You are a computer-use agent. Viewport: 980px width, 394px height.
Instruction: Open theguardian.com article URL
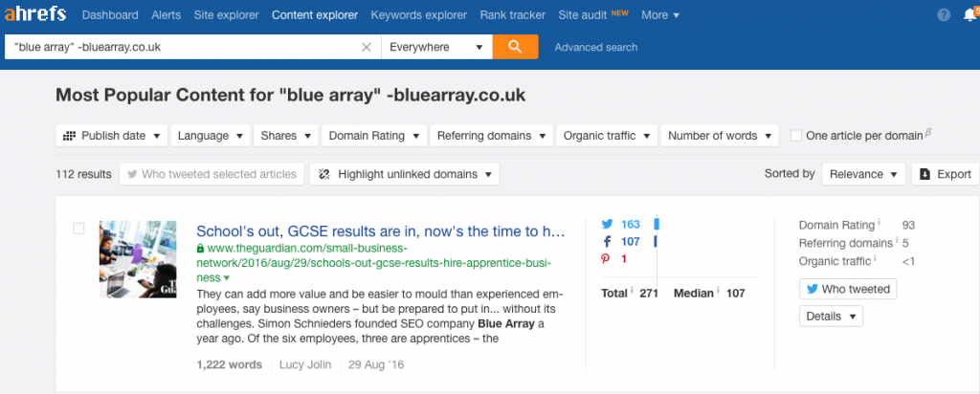(374, 262)
